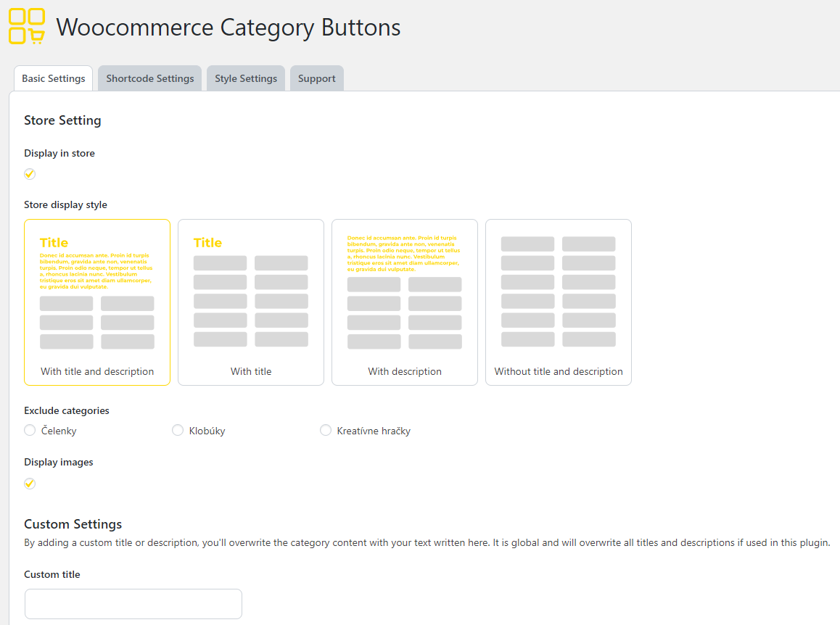Open the Basic Settings tab
Screen dimensions: 840x625
click(53, 78)
